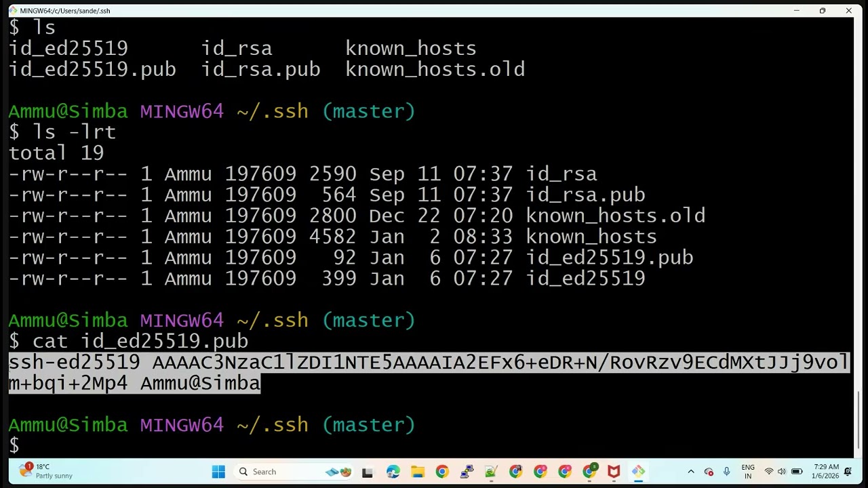Click 'Dec 22 07:20' timestamp
Viewport: 868px width, 488px height.
point(441,216)
